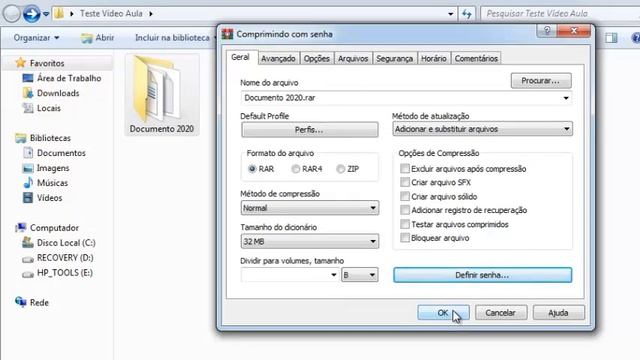Click the WinRAR icon in dialog title bar
Screen dimensions: 640x360
coord(227,34)
